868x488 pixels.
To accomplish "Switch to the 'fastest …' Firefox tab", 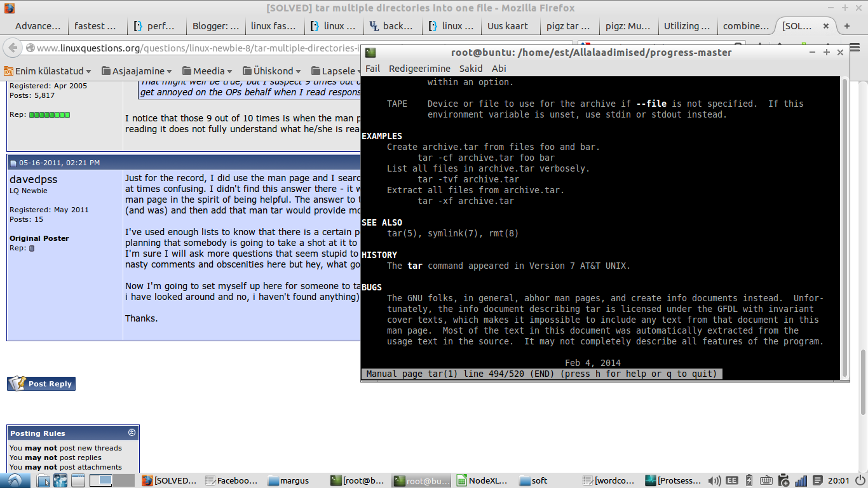I will [95, 26].
